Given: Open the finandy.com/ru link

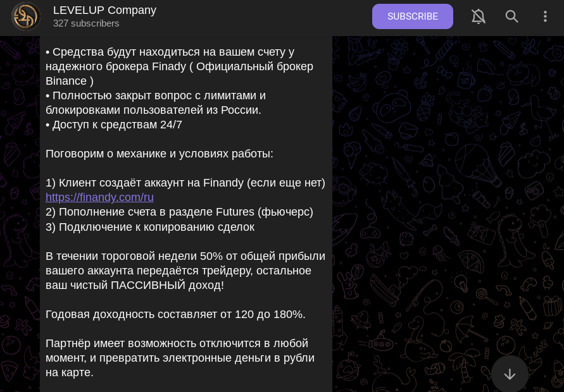Looking at the screenshot, I should click(99, 197).
